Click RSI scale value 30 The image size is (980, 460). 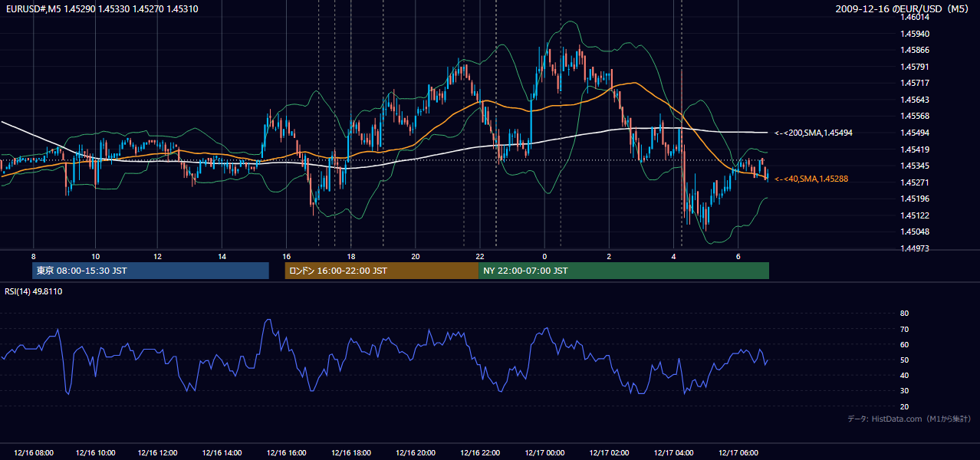tap(904, 390)
